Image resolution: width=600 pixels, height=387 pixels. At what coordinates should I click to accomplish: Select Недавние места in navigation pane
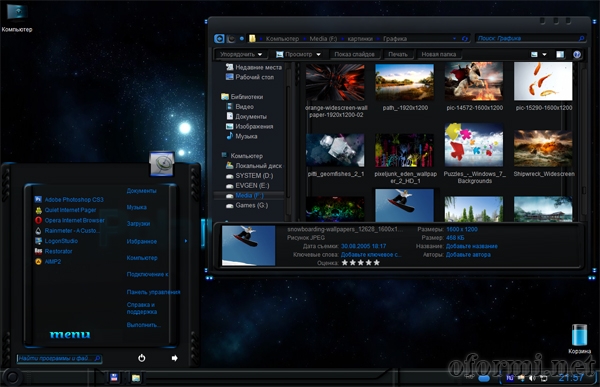click(254, 67)
